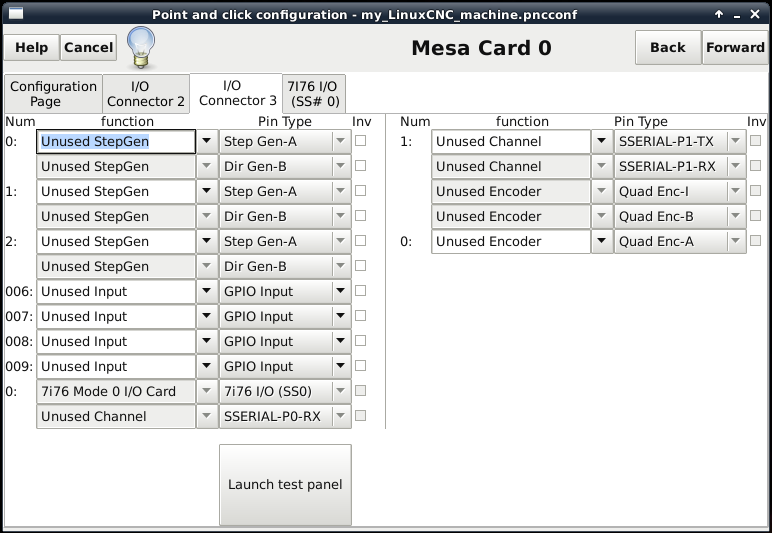This screenshot has width=772, height=533.
Task: Open the 7I76 I/O (SS# 0) tab
Action: [x=314, y=94]
